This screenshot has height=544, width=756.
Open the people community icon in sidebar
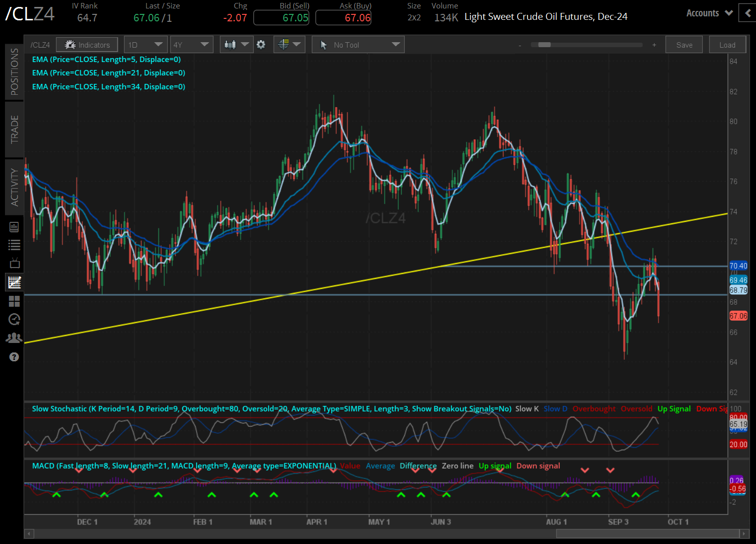pyautogui.click(x=14, y=338)
